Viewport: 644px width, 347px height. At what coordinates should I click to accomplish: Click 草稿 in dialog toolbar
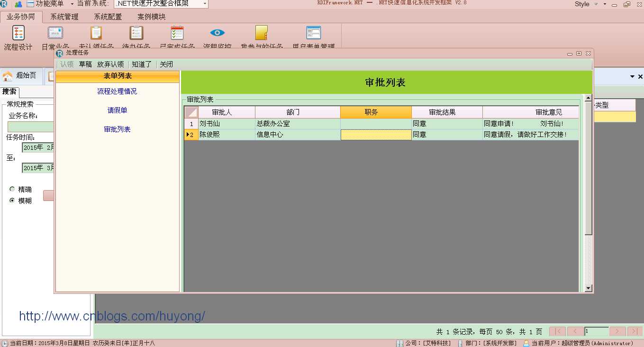pyautogui.click(x=85, y=64)
